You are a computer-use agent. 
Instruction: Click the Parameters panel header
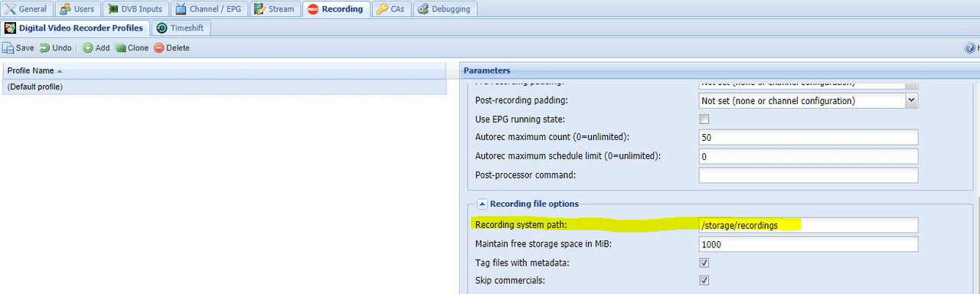[x=720, y=70]
